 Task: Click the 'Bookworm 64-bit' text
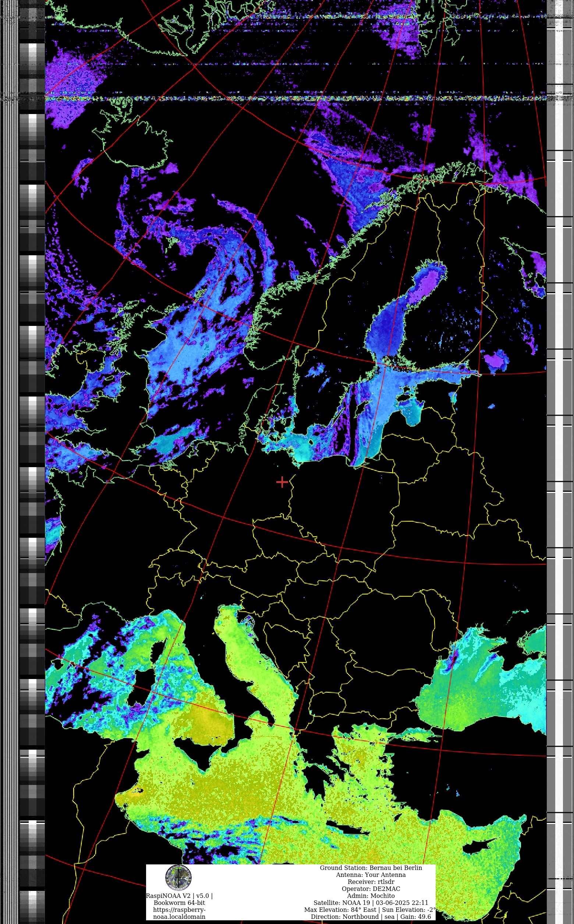coord(179,903)
